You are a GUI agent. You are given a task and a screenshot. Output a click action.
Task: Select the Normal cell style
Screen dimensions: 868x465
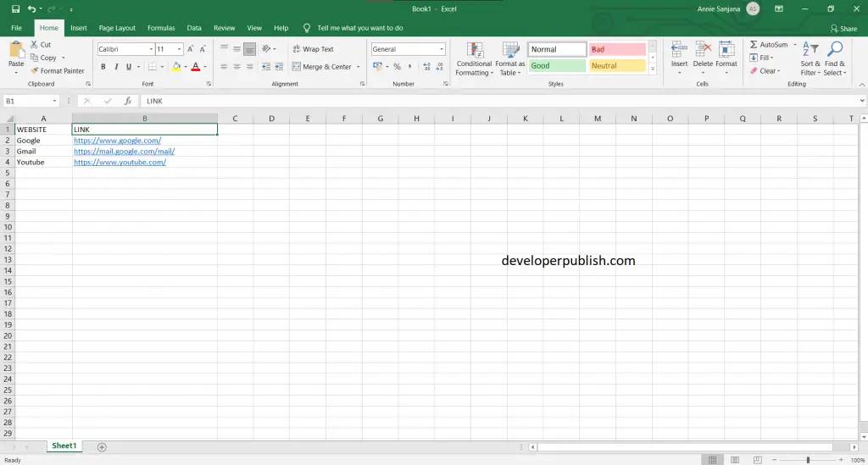click(x=557, y=49)
